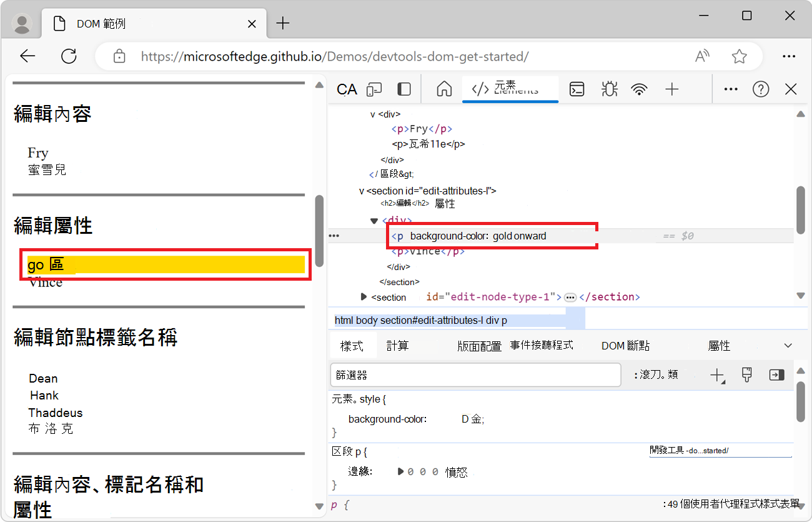The image size is (812, 522).
Task: Click the background-color property in element style
Action: tap(387, 419)
